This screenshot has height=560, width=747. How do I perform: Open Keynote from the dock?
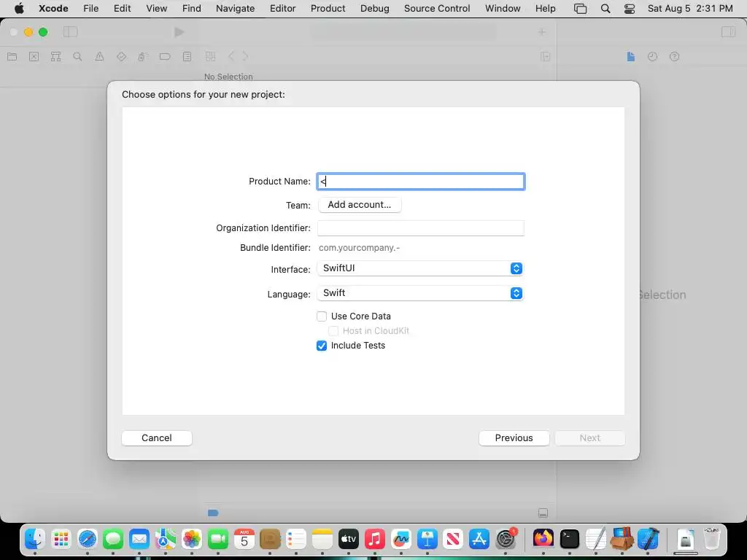427,539
